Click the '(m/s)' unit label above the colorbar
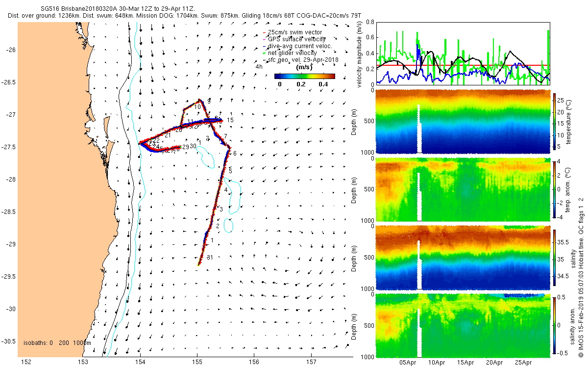The width and height of the screenshot is (588, 368). [x=305, y=67]
